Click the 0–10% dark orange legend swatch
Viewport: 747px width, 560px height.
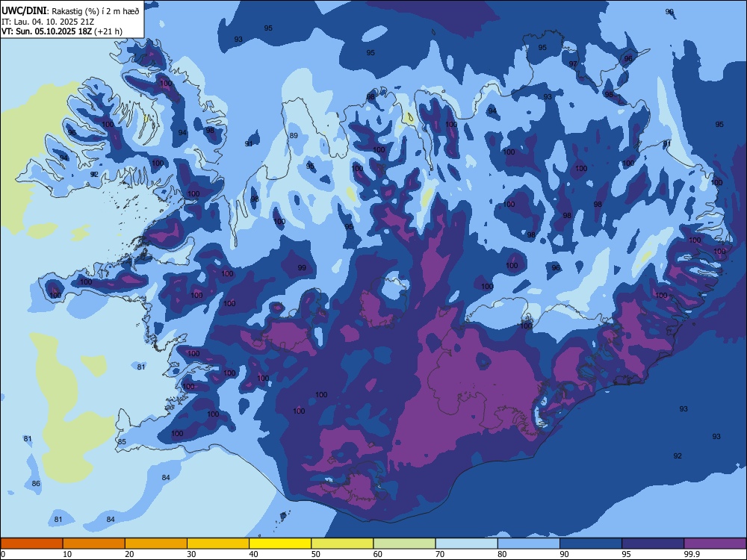(32, 544)
